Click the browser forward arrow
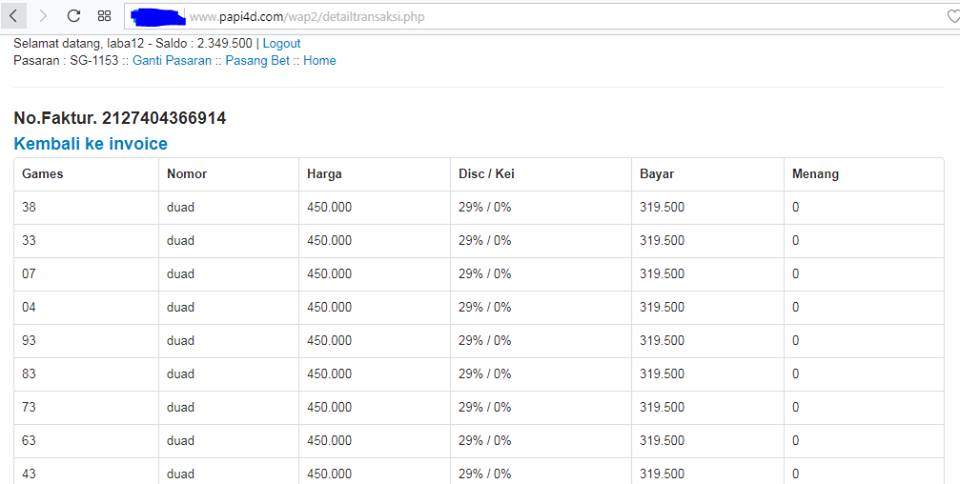The width and height of the screenshot is (960, 484). tap(42, 16)
